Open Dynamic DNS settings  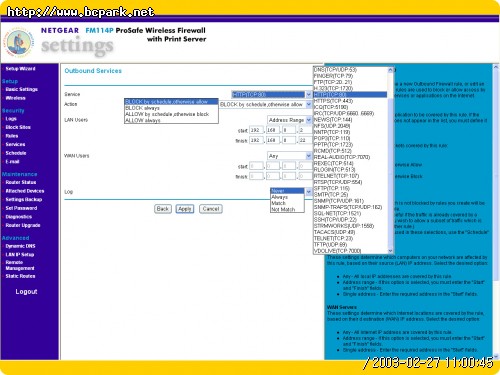(x=20, y=246)
